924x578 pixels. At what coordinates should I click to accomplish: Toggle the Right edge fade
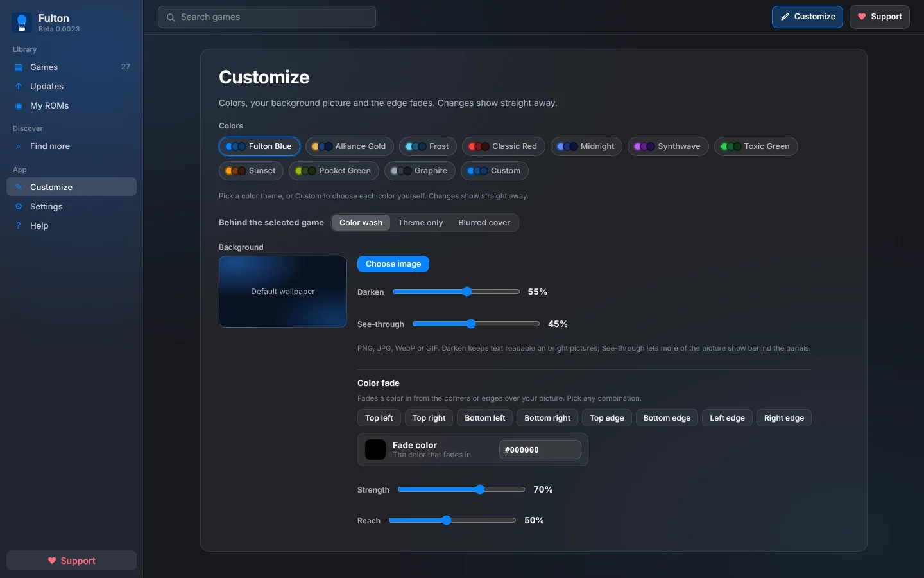[784, 418]
